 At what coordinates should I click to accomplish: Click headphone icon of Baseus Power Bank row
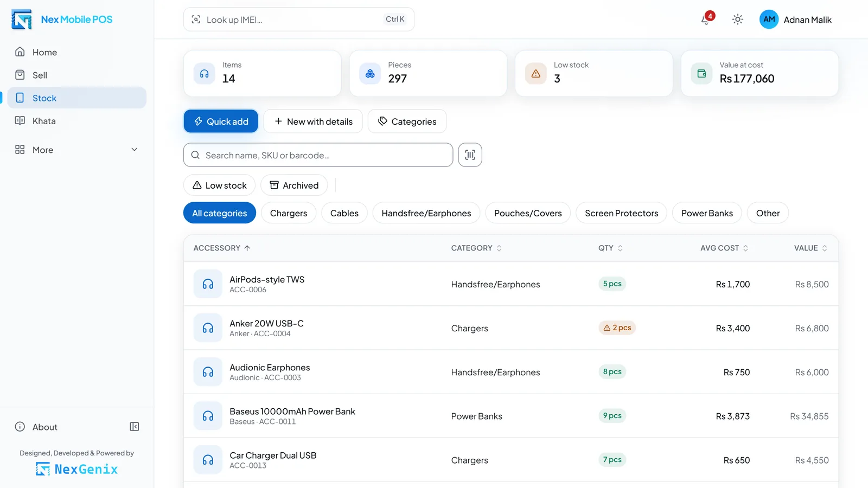pyautogui.click(x=208, y=416)
